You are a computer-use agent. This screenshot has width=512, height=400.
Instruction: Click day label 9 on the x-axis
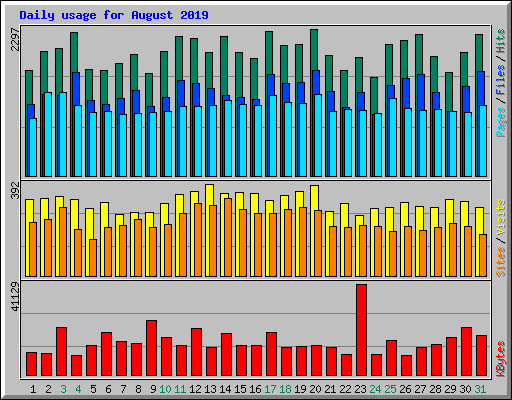(x=153, y=389)
